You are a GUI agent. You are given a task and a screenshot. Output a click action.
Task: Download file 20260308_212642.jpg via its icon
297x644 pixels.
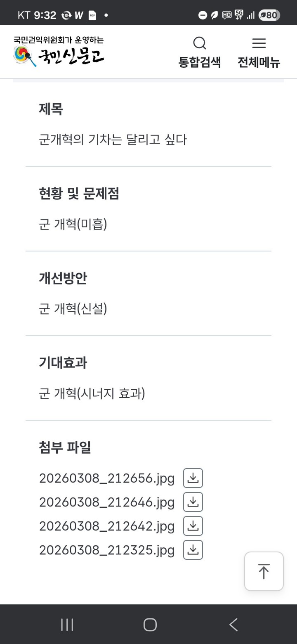coord(193,526)
